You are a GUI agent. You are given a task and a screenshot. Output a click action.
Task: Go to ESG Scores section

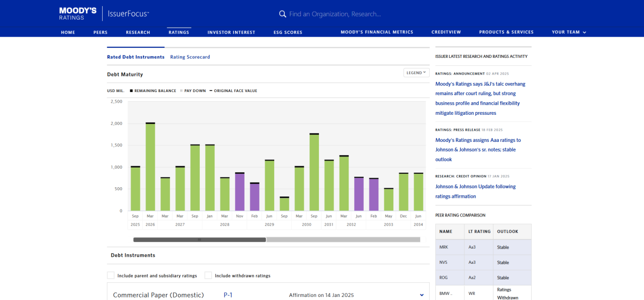coord(288,32)
